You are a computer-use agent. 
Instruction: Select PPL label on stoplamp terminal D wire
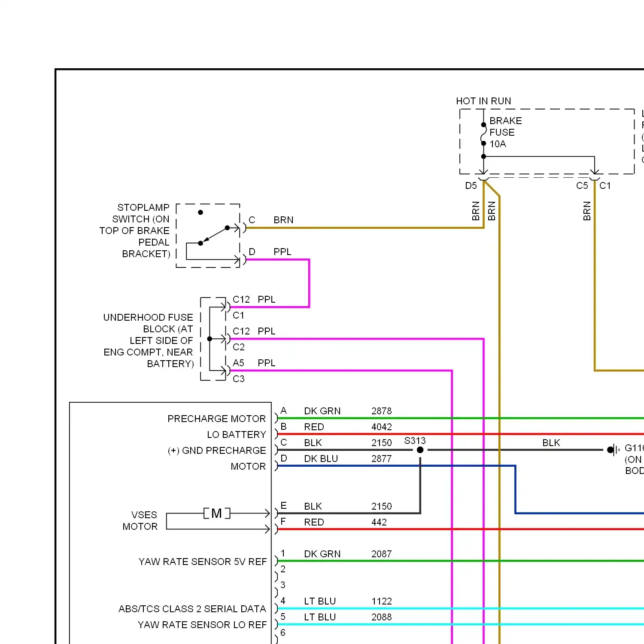pyautogui.click(x=282, y=252)
